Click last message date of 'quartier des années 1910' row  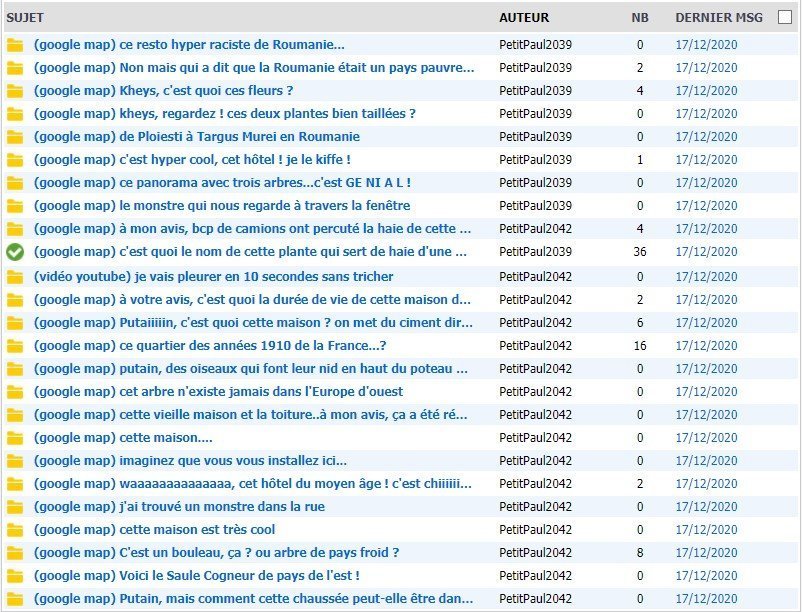coord(706,346)
